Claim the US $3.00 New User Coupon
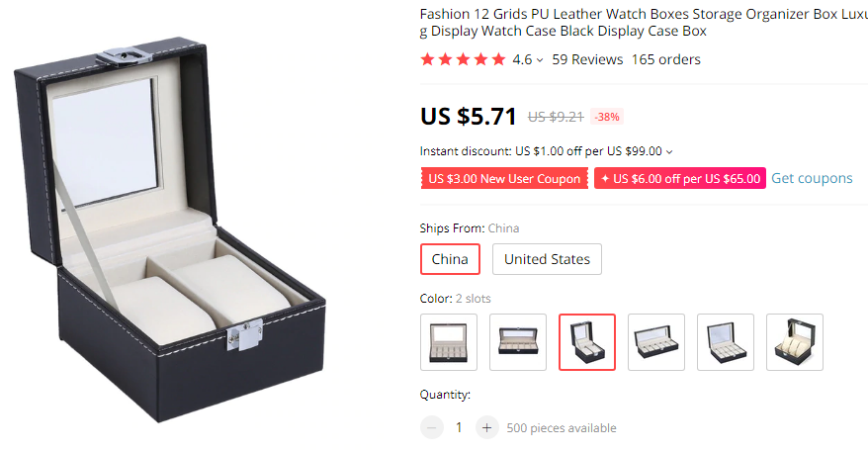The image size is (868, 452). [x=504, y=178]
